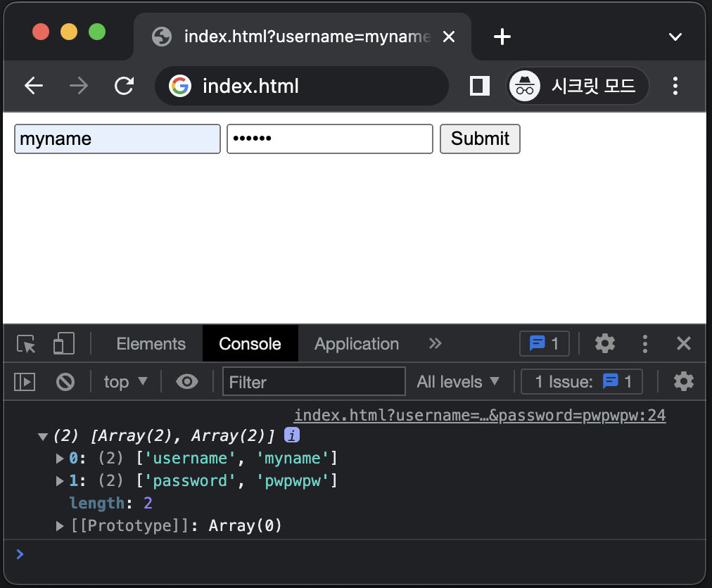Image resolution: width=712 pixels, height=588 pixels.
Task: Click the Submit button
Action: coord(480,139)
